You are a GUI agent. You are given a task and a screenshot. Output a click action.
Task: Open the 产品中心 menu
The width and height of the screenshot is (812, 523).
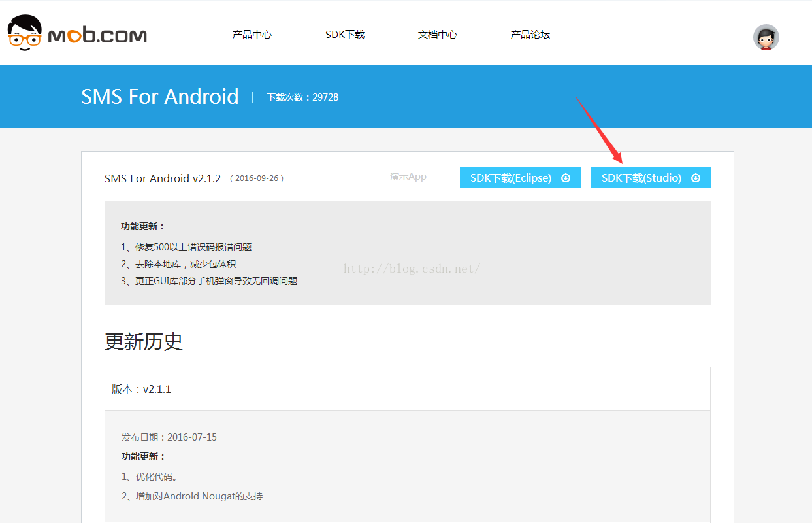[252, 35]
